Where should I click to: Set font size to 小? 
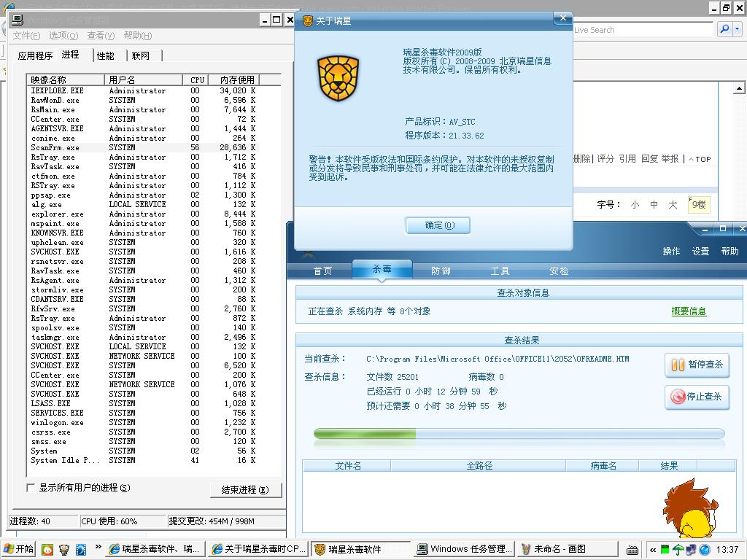635,205
